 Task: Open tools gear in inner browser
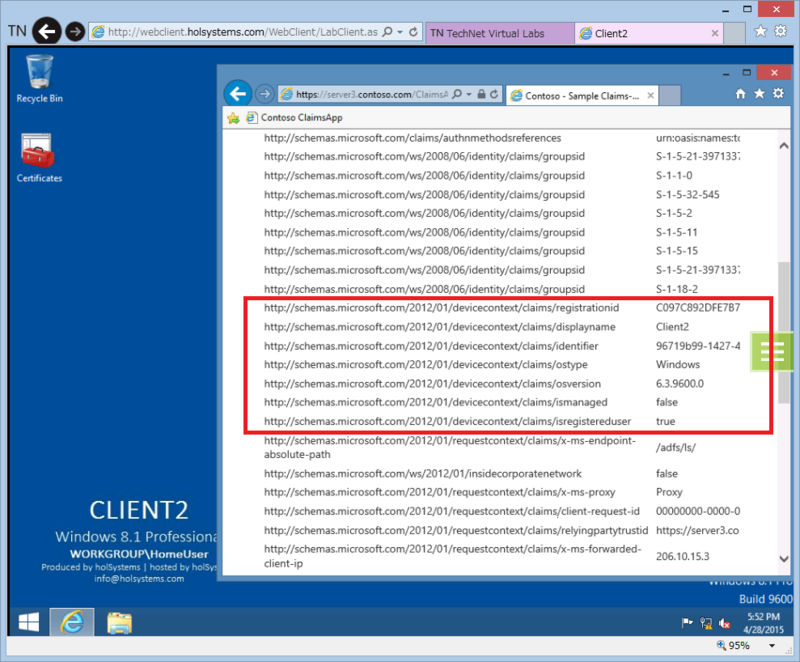tap(779, 93)
